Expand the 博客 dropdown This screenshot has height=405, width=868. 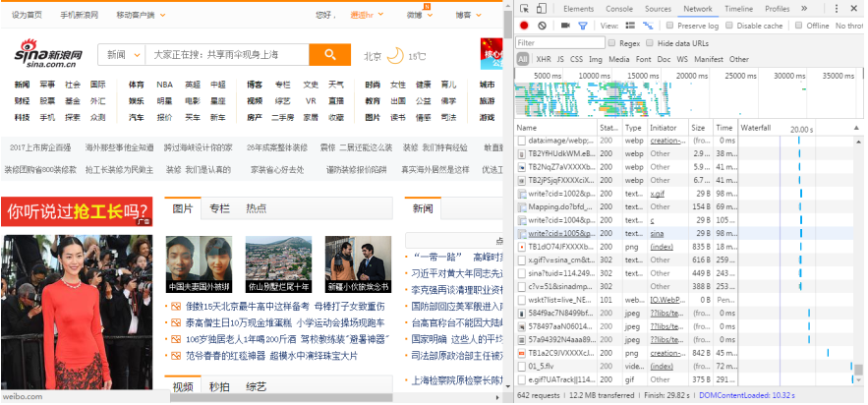coord(468,15)
